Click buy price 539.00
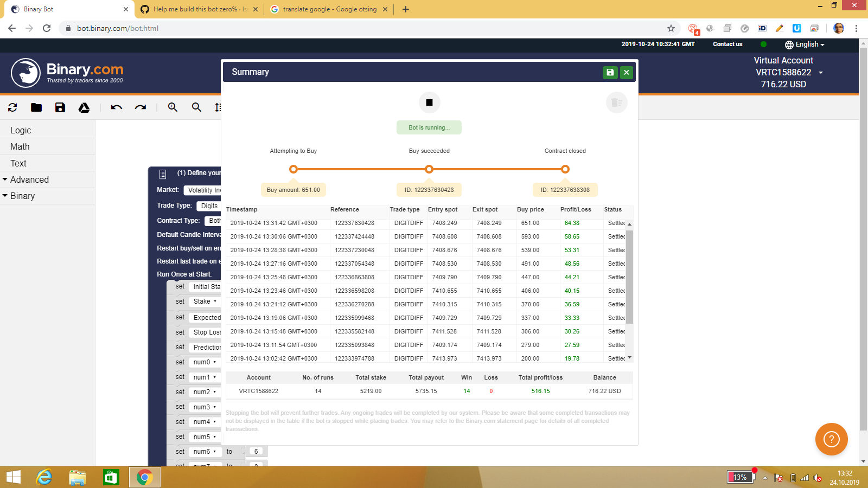The width and height of the screenshot is (868, 488). [x=530, y=250]
